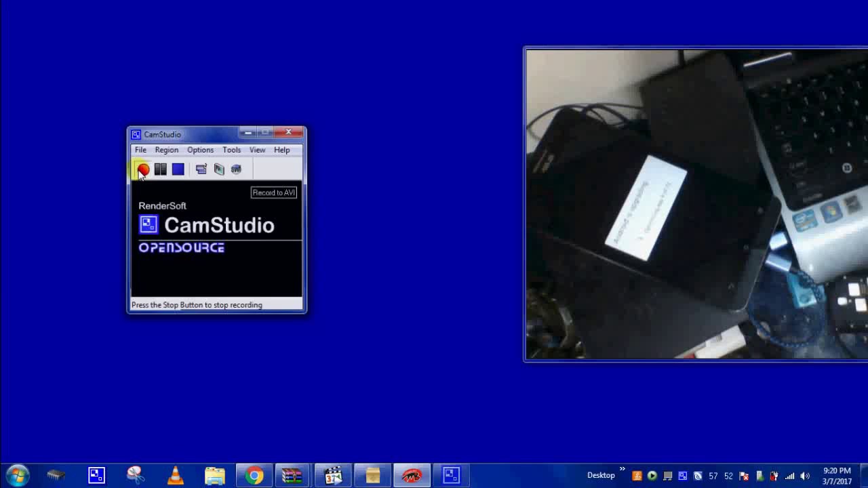Click the Show desktop button

click(863, 475)
